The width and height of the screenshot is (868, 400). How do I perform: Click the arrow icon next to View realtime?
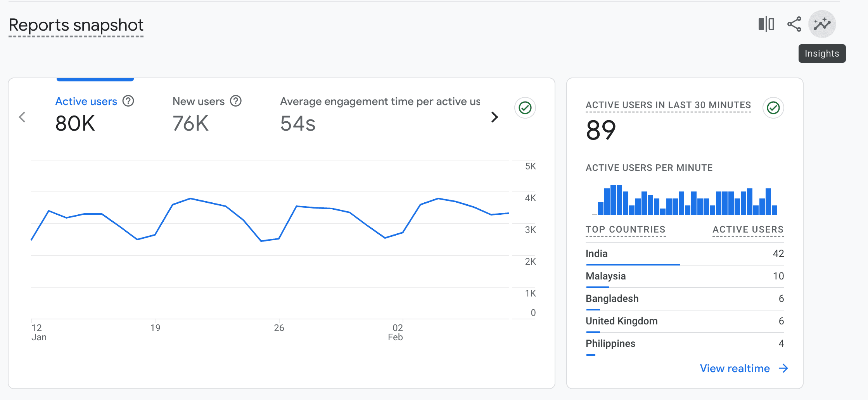click(783, 368)
